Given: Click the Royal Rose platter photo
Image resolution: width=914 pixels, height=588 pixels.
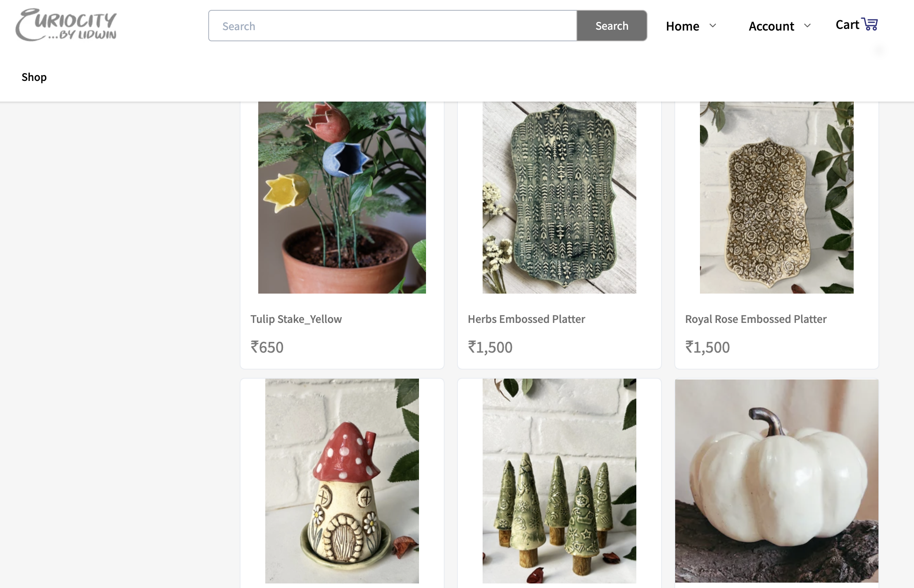Looking at the screenshot, I should click(x=776, y=197).
